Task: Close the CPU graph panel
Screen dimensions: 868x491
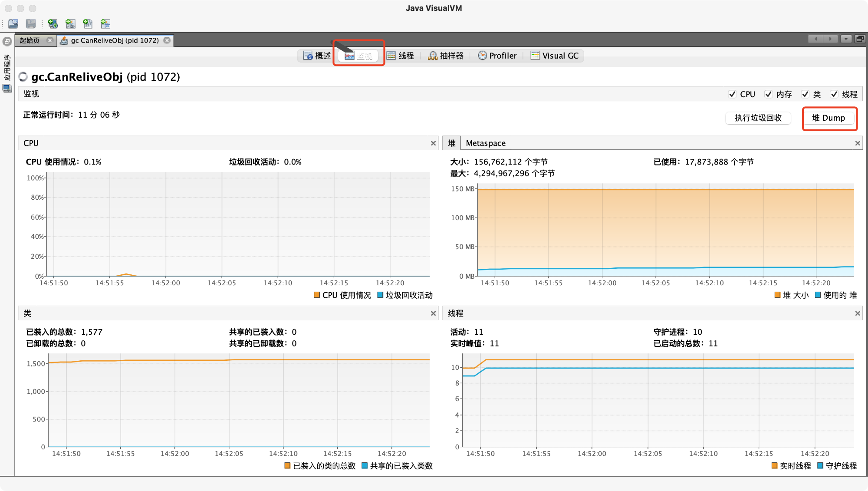Action: (x=433, y=143)
